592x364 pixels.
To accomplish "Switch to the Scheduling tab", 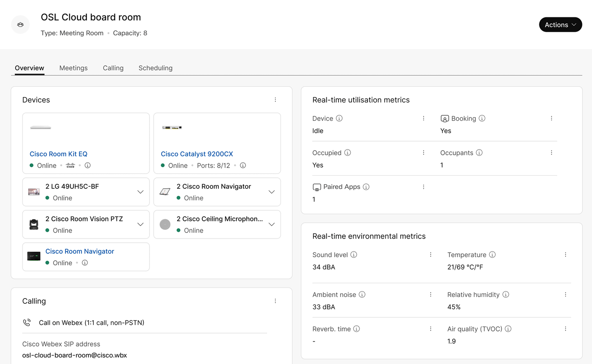I will [x=155, y=68].
